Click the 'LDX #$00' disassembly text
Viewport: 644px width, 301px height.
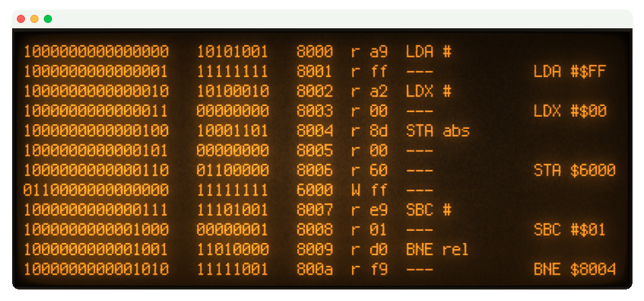pos(570,111)
